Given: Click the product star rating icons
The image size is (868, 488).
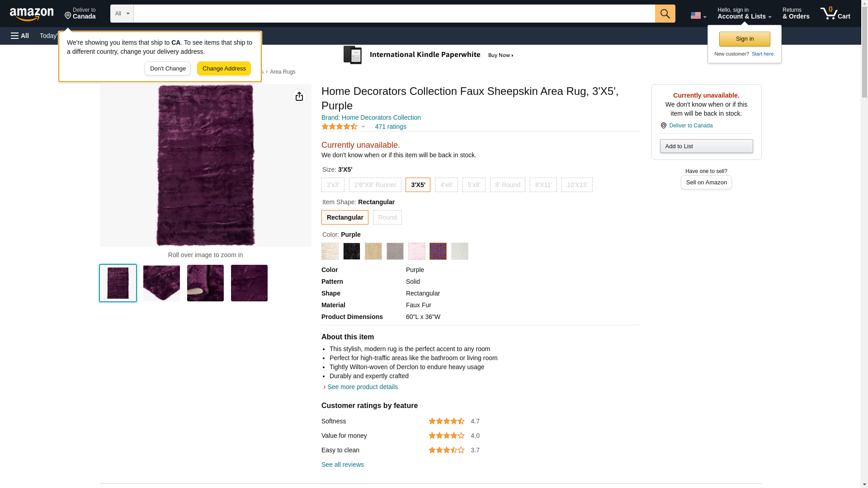Looking at the screenshot, I should point(340,127).
